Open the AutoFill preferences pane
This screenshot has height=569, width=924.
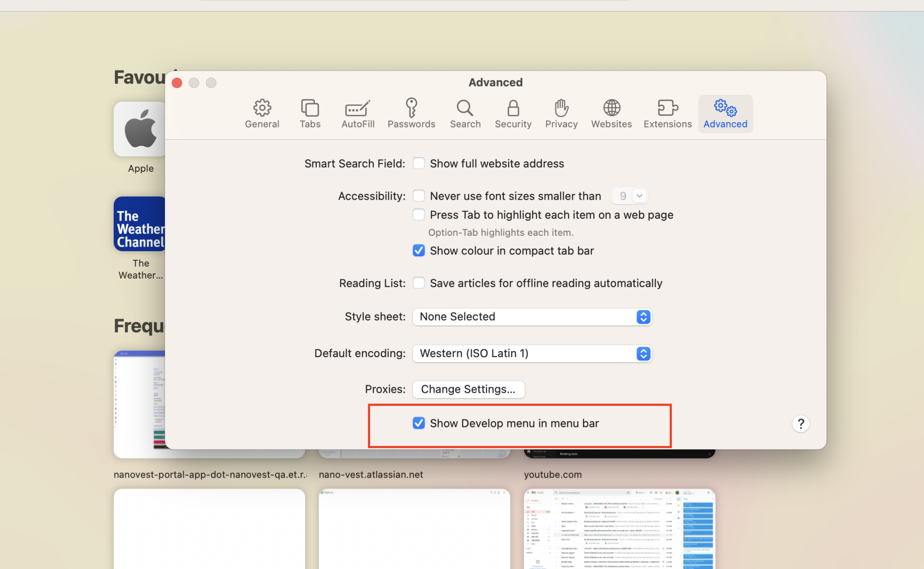(x=357, y=114)
